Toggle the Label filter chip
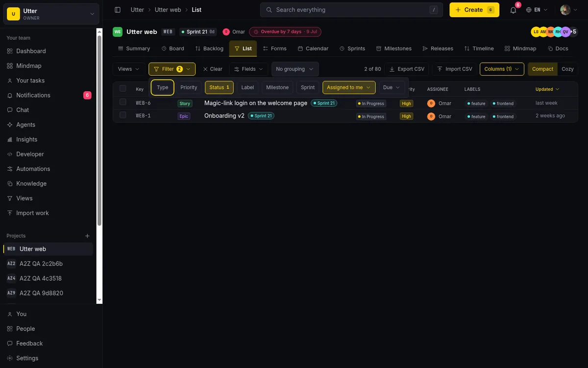 tap(247, 87)
